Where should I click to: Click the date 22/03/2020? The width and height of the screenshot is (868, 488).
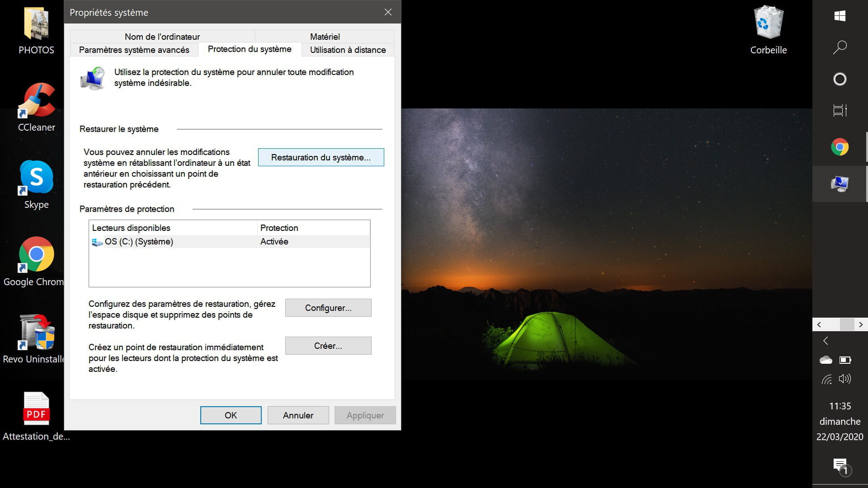point(840,437)
